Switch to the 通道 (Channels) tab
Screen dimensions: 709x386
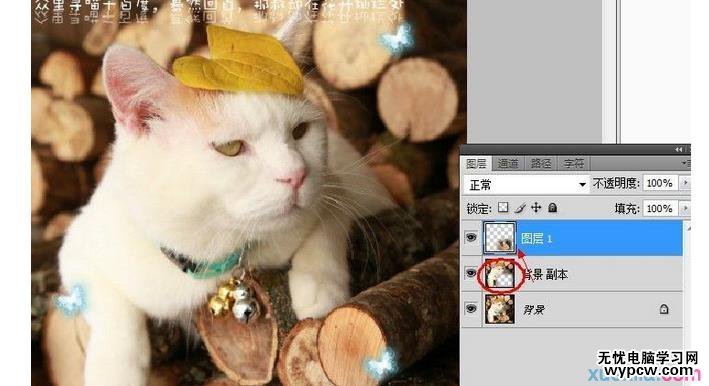[x=507, y=164]
